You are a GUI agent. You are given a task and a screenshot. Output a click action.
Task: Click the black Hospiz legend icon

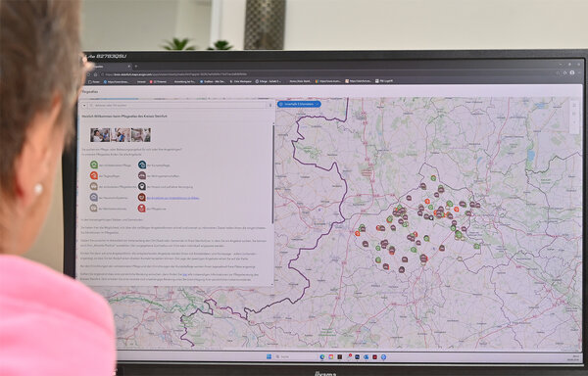(142, 186)
